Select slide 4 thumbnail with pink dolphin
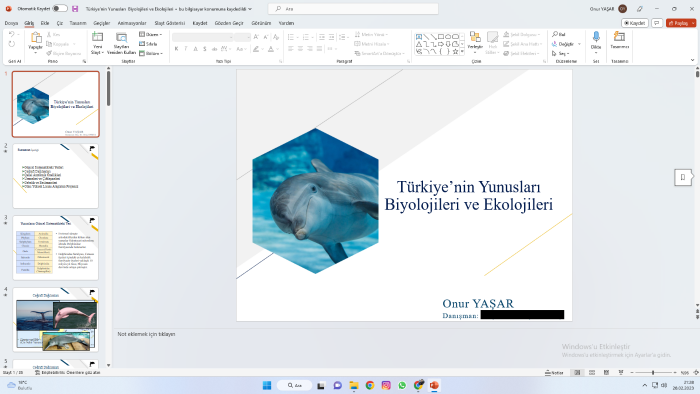This screenshot has height=394, width=700. (x=55, y=319)
